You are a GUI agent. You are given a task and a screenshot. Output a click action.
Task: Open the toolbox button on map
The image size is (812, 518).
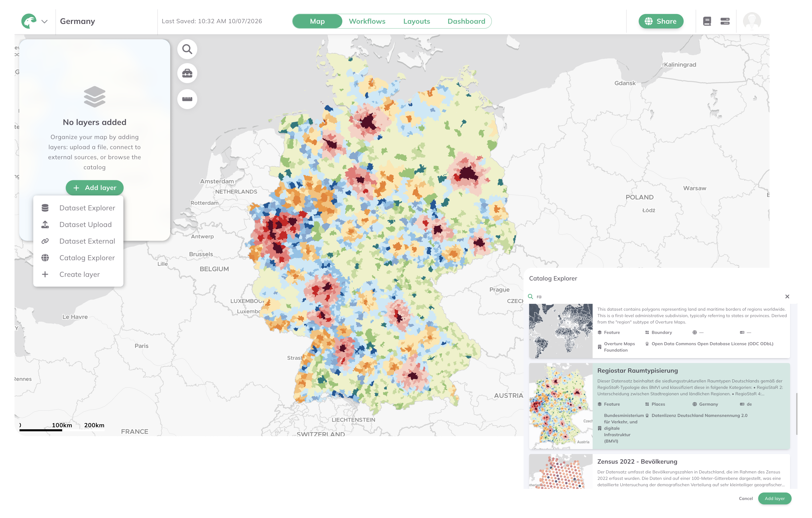click(x=187, y=73)
